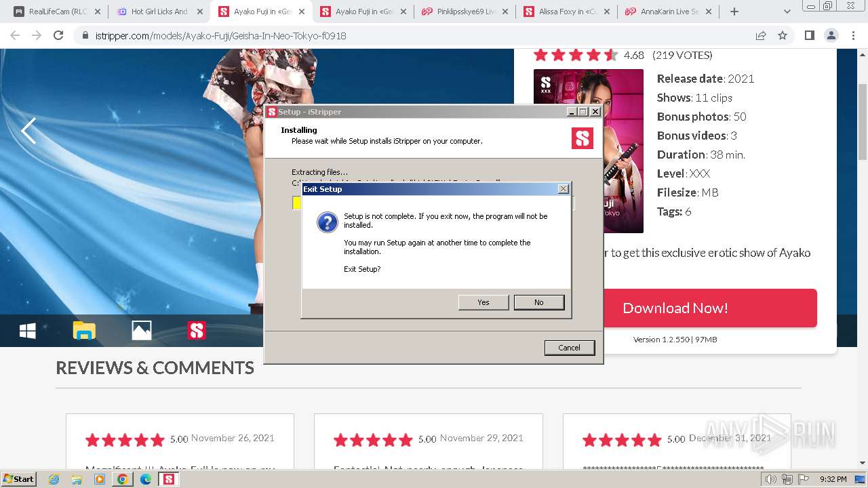Screen dimensions: 868x488
Task: Click the network tray icon
Action: click(787, 479)
